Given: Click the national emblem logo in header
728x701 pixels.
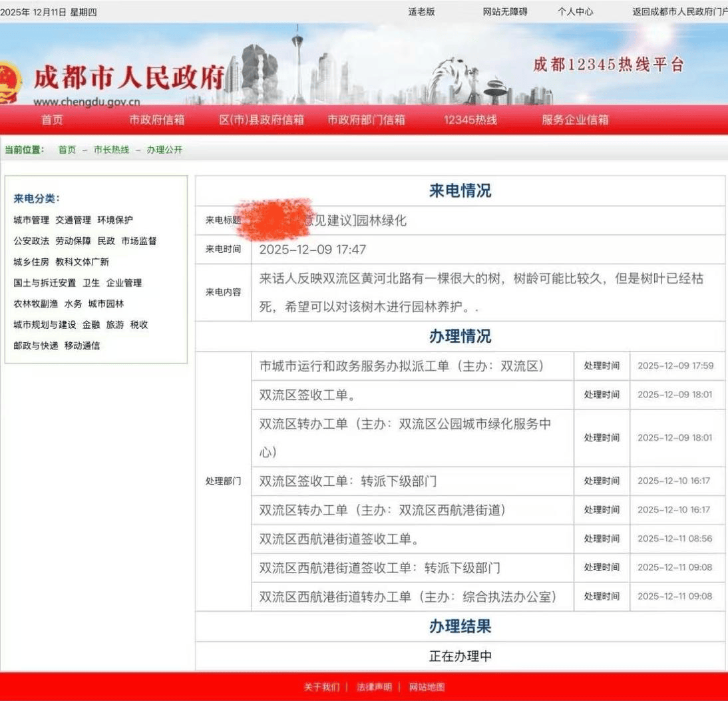Looking at the screenshot, I should (x=9, y=81).
